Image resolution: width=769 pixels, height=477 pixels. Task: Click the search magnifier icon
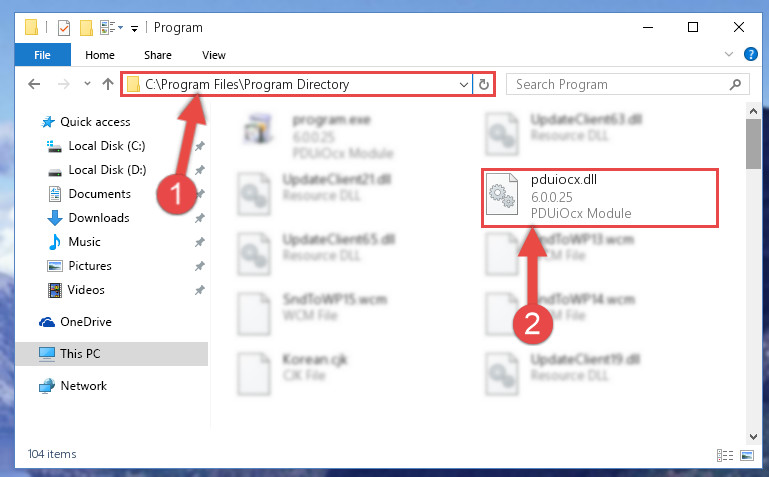coord(735,84)
